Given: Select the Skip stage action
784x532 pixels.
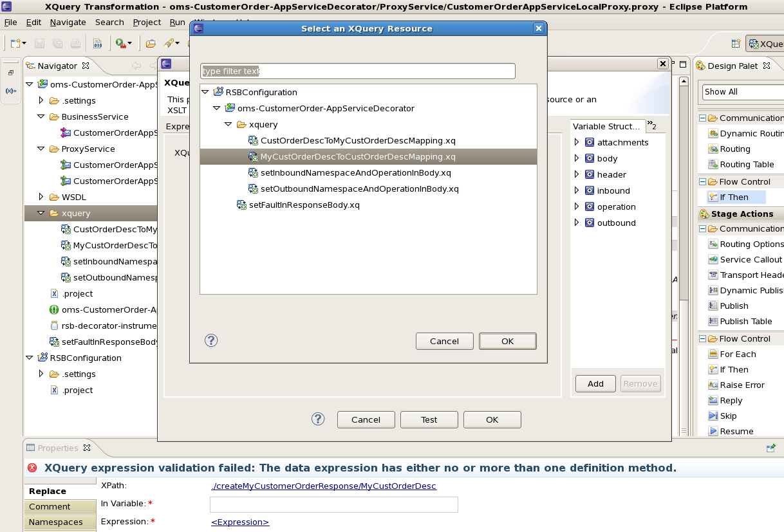Looking at the screenshot, I should pyautogui.click(x=722, y=416).
